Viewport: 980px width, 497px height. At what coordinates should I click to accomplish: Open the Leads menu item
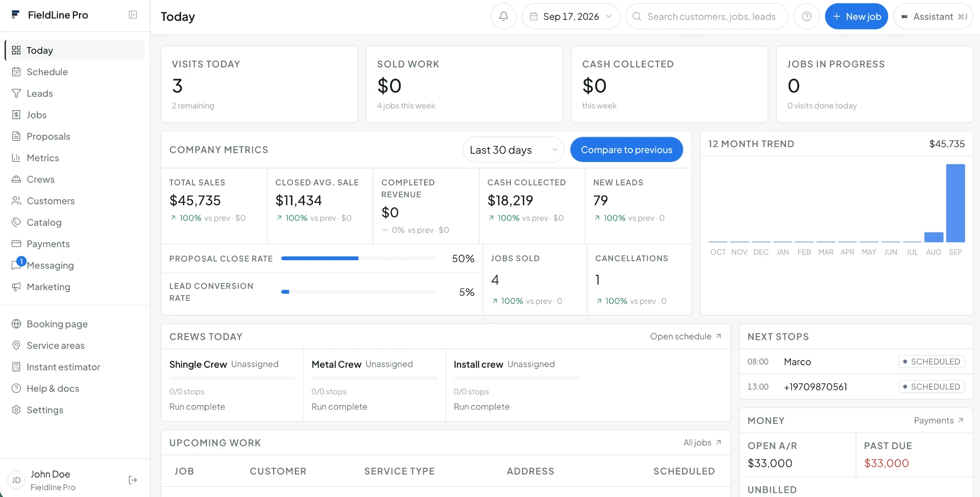pyautogui.click(x=75, y=93)
